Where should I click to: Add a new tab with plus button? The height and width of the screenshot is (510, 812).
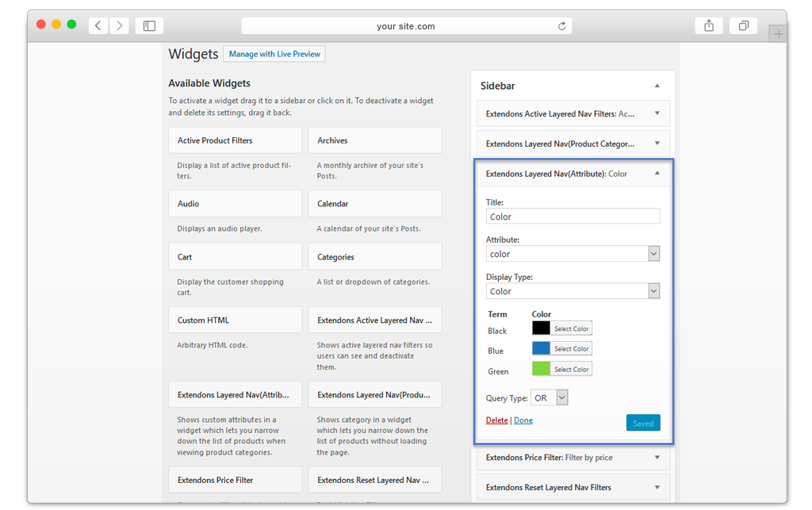click(x=778, y=34)
